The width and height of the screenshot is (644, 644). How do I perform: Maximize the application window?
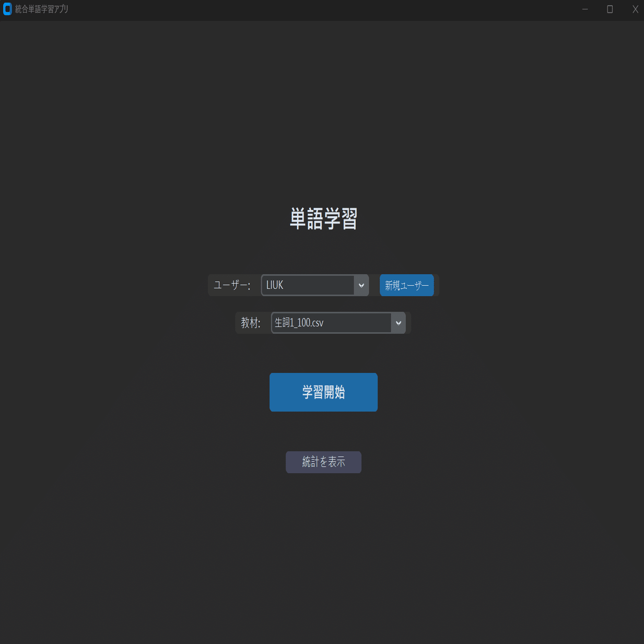click(610, 9)
